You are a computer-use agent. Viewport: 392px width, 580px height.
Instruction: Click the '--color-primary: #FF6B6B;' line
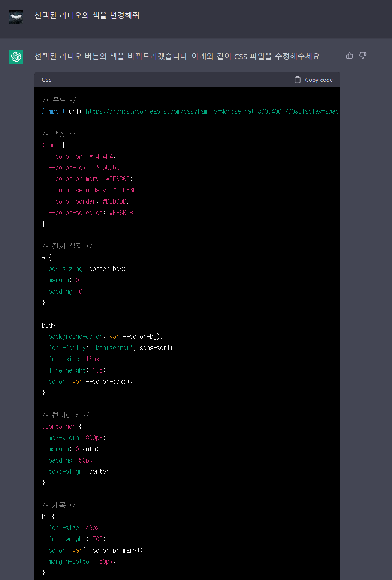click(91, 179)
